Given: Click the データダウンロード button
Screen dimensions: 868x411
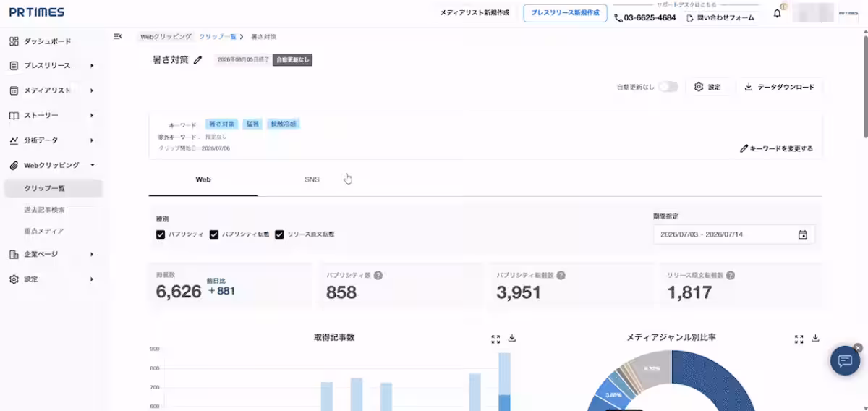Looking at the screenshot, I should (x=780, y=87).
